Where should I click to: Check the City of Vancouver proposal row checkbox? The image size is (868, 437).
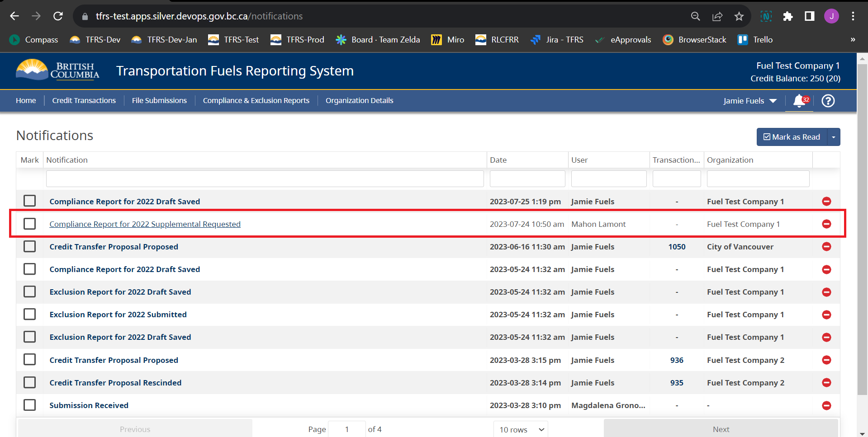pyautogui.click(x=30, y=246)
